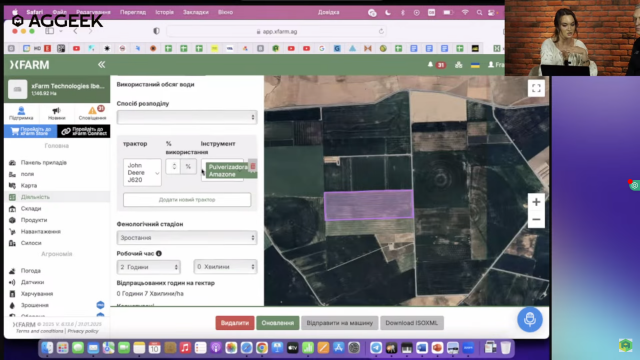Adjust the % використання stepper
640x360 pixels.
point(174,166)
